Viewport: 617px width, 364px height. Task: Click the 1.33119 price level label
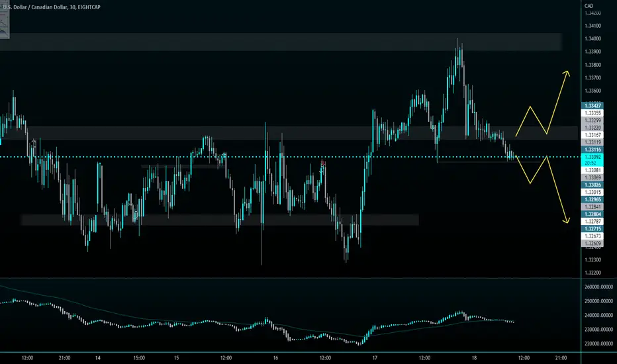(593, 142)
